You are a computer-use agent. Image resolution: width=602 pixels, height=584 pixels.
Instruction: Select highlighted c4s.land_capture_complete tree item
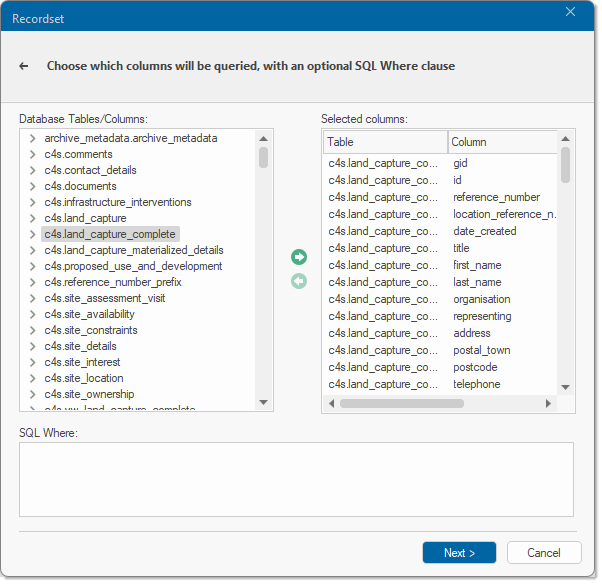[x=110, y=234]
